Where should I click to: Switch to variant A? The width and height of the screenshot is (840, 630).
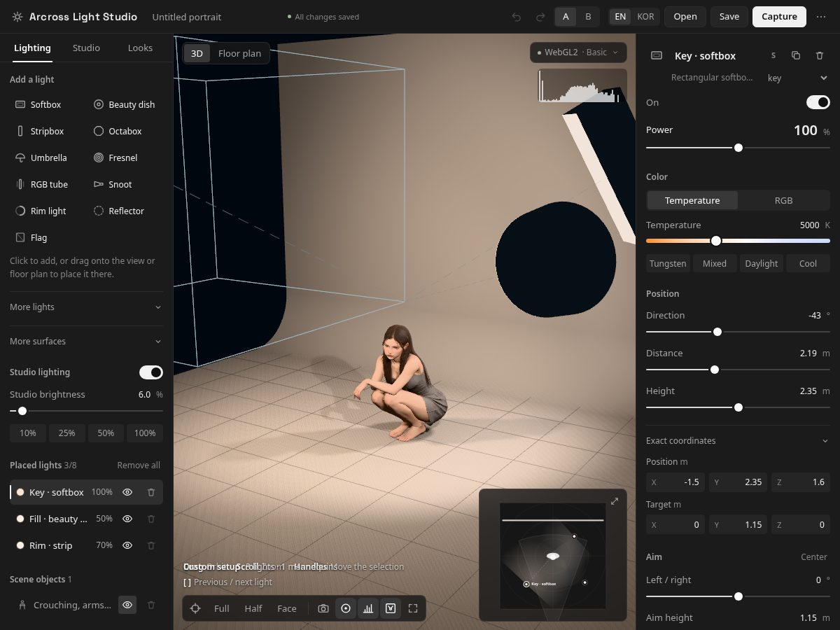point(566,17)
